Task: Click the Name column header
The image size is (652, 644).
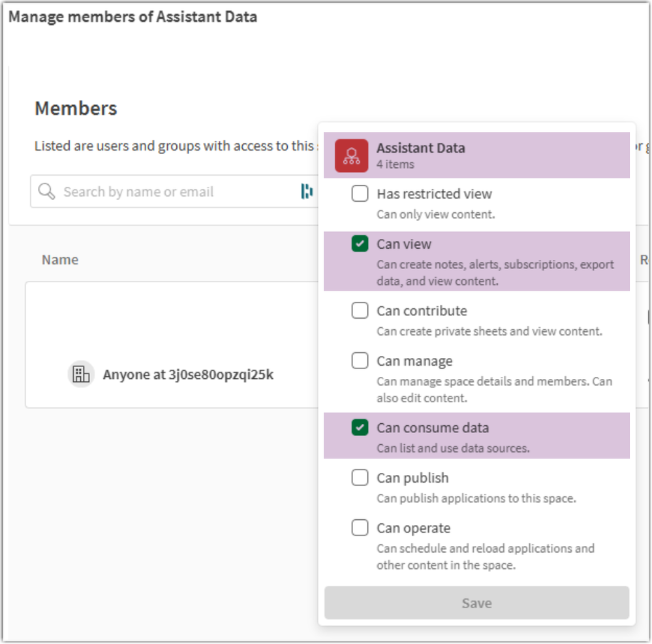Action: click(59, 259)
